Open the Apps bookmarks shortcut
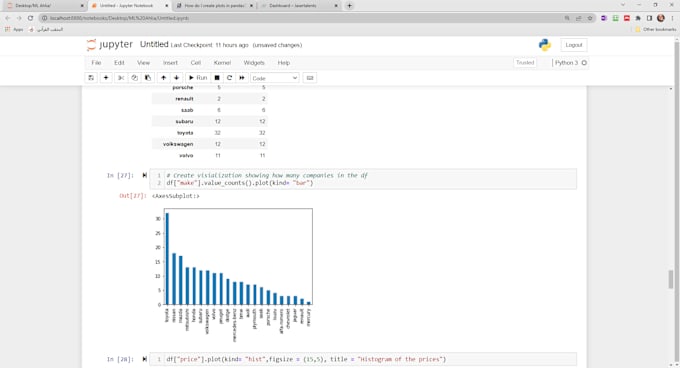 [x=14, y=29]
